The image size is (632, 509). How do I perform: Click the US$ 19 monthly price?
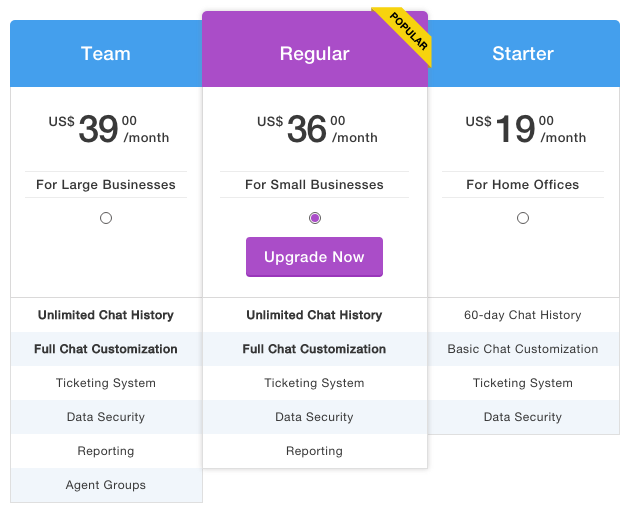click(x=526, y=129)
